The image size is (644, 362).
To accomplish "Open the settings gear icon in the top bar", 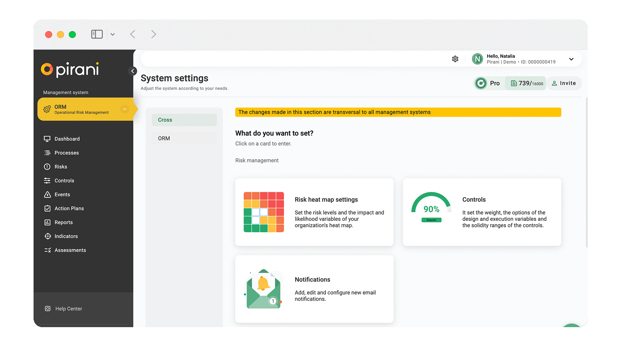I will (x=455, y=59).
